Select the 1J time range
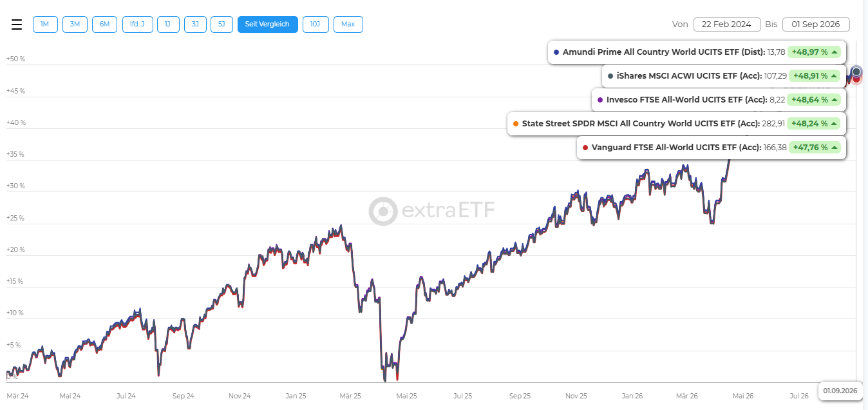 click(x=168, y=24)
